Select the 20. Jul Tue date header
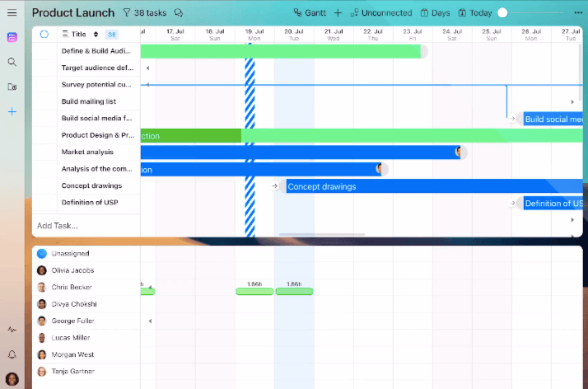This screenshot has height=389, width=588. (294, 35)
